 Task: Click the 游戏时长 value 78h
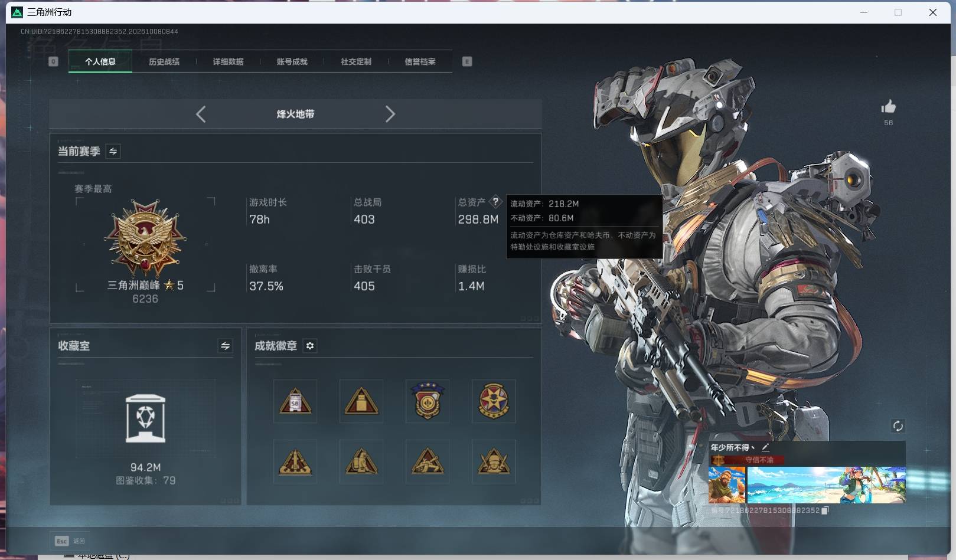tap(259, 220)
